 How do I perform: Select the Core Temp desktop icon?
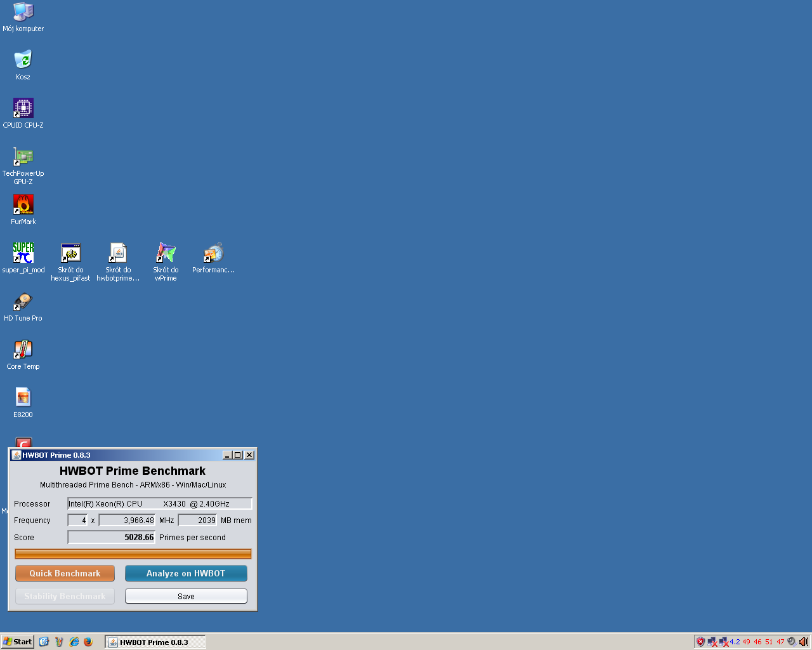tap(23, 354)
